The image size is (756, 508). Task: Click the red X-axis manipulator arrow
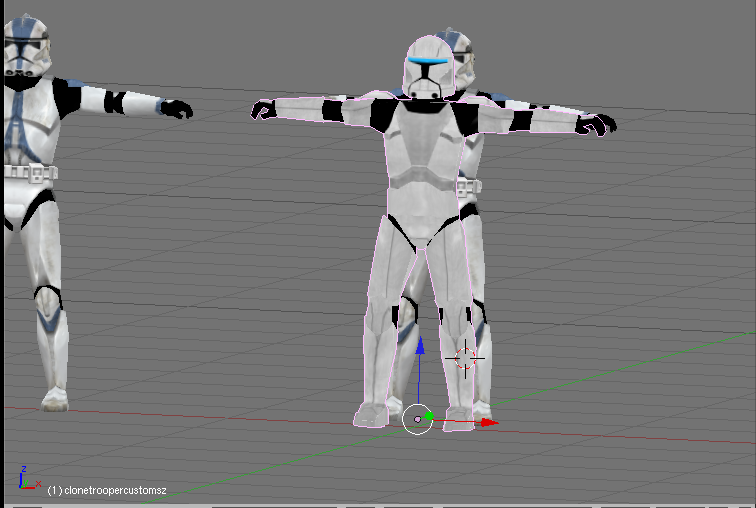(489, 423)
